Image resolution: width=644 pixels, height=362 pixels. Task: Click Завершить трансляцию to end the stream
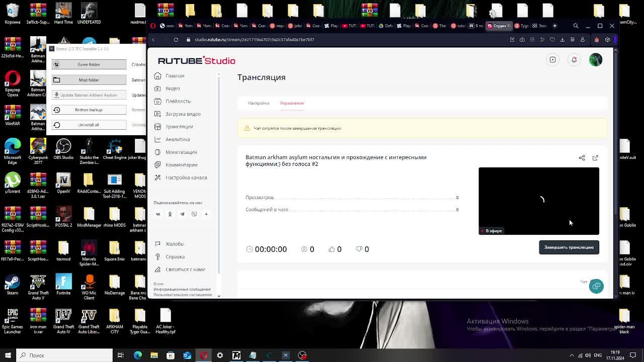[569, 247]
